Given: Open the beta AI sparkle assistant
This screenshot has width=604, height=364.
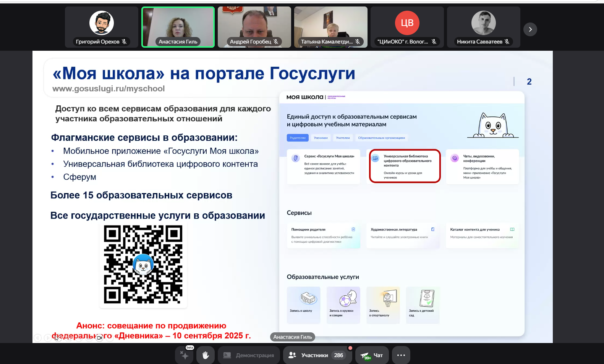Looking at the screenshot, I should pyautogui.click(x=185, y=355).
